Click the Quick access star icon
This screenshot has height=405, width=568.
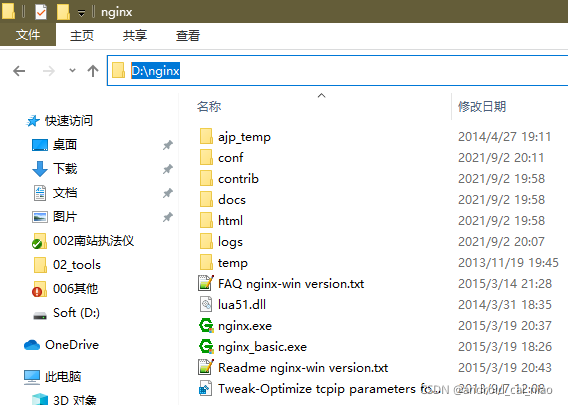click(x=33, y=121)
